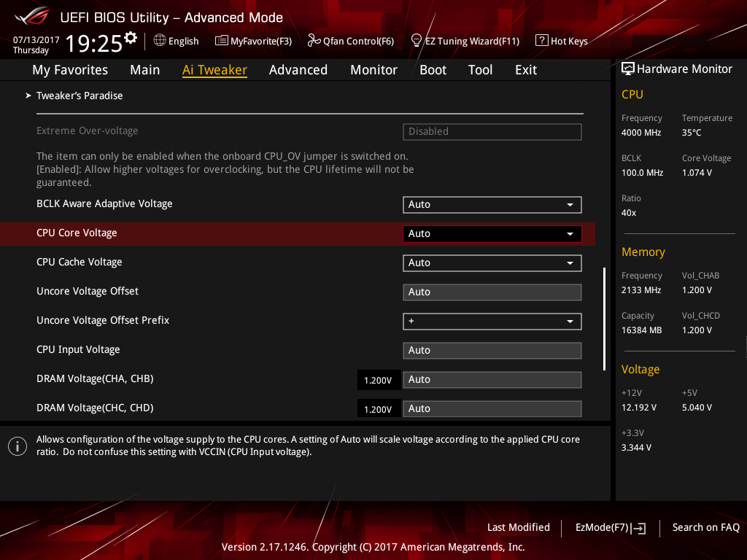Open time settings gear icon

[131, 38]
